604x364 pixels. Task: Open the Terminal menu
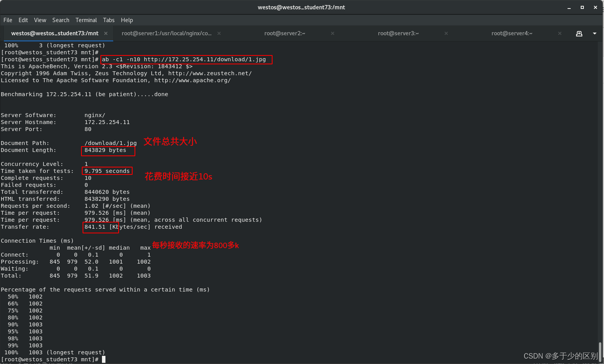[x=86, y=20]
